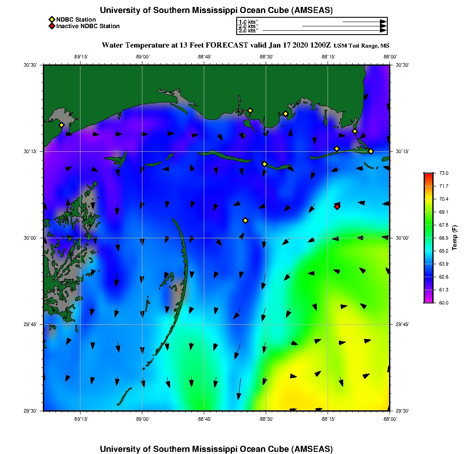Screen dimensions: 476x454
Task: Click the '71.7' colorbar value
Action: coord(444,186)
